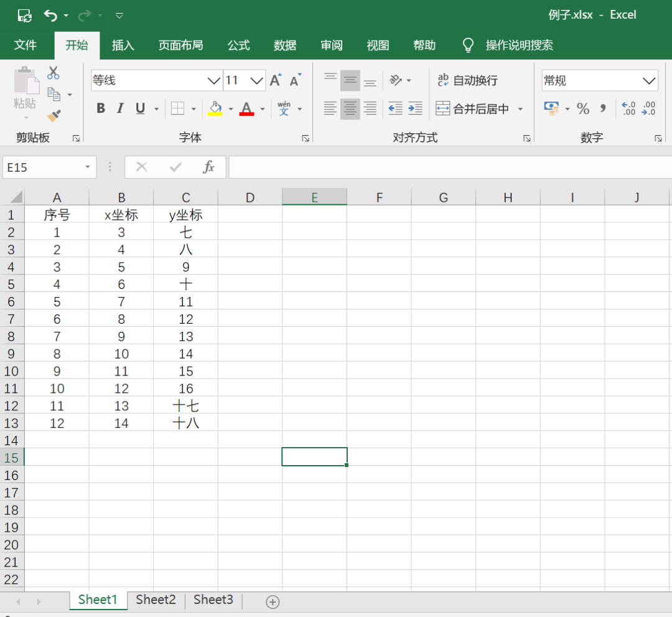Apply comma style
The image size is (672, 617).
click(x=603, y=108)
